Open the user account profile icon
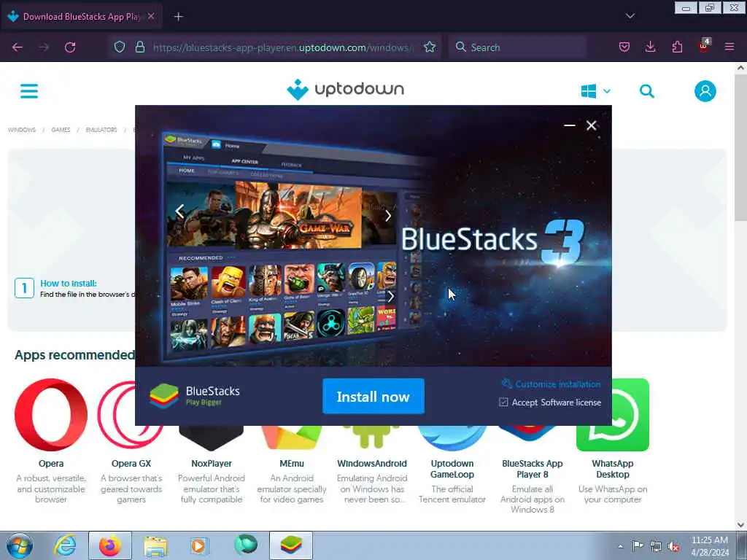Screen dimensions: 747x560 coord(705,91)
